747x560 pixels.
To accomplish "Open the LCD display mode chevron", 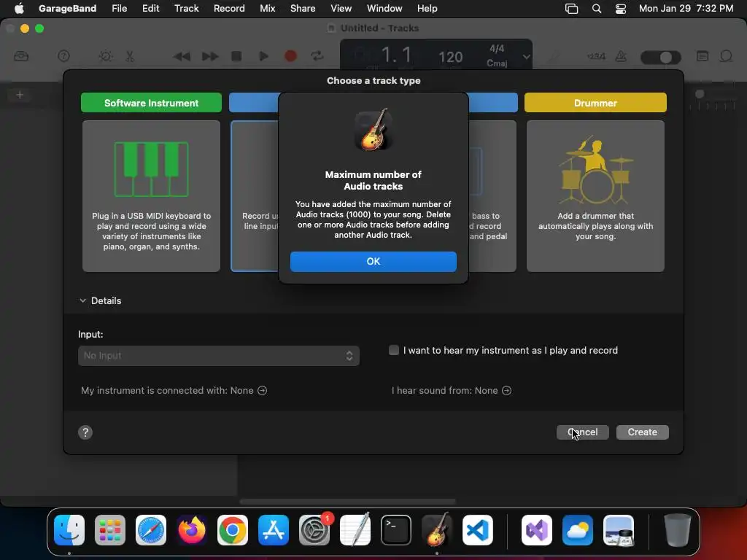I will (x=526, y=56).
